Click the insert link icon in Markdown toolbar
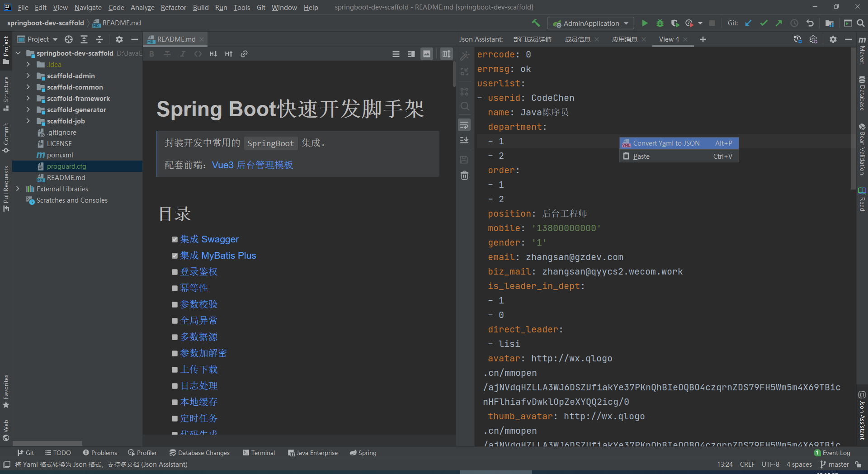This screenshot has width=868, height=474. (244, 54)
